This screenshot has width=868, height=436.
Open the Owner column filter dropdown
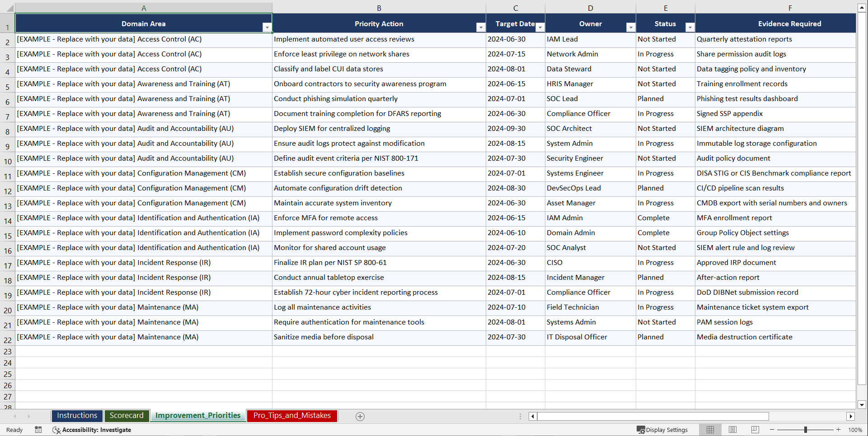(x=630, y=28)
